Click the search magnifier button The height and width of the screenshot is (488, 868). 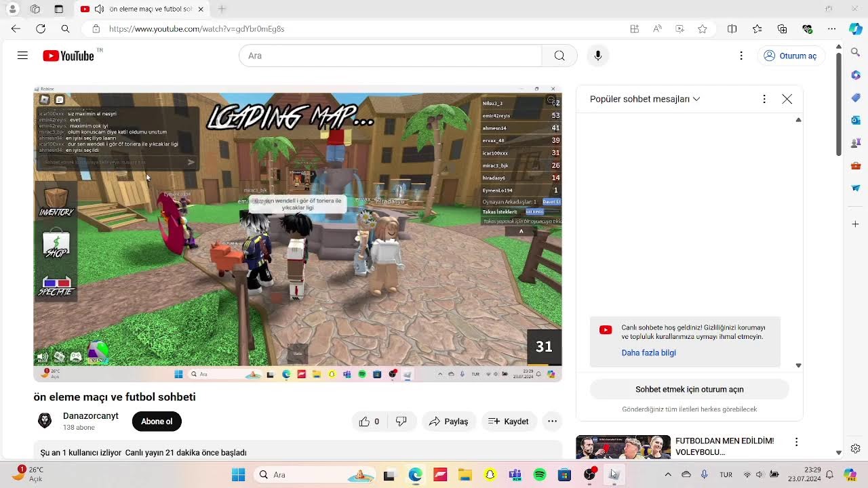click(x=559, y=56)
